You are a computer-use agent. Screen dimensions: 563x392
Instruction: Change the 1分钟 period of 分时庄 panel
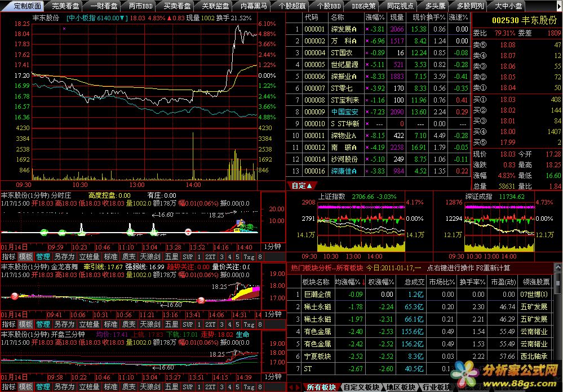273,247
